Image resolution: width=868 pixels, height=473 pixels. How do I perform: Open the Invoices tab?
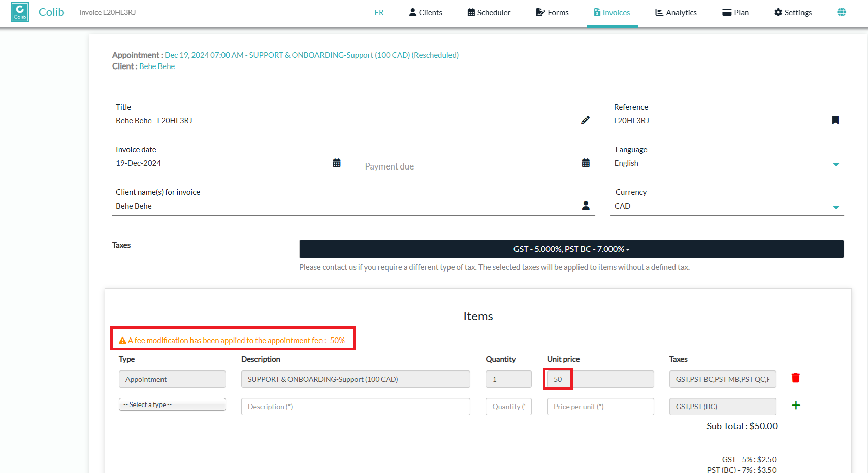612,13
